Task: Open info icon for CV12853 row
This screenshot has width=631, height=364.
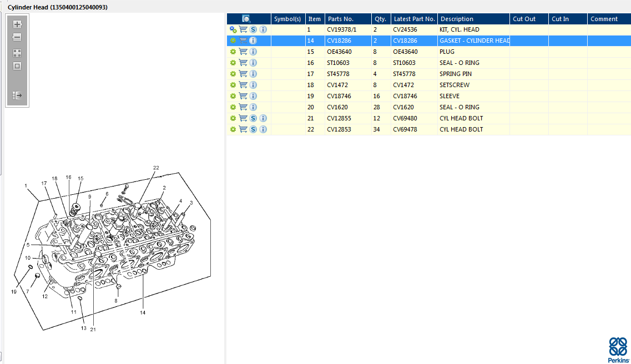Action: (263, 129)
